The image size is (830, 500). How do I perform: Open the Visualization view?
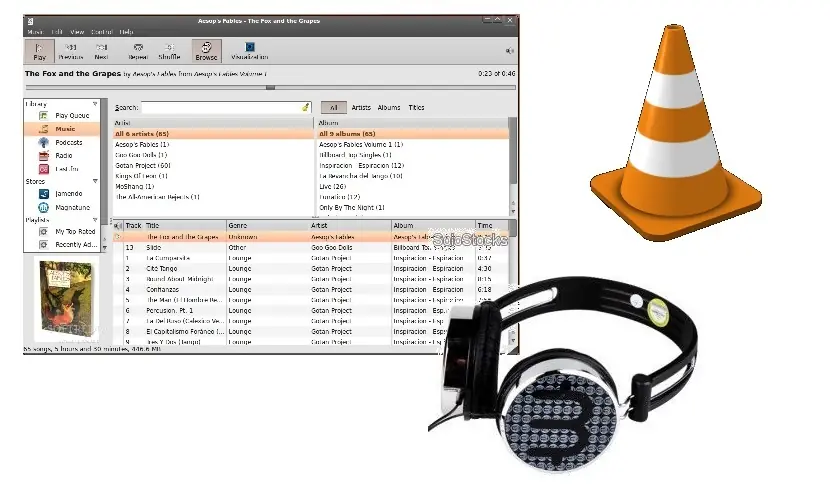[x=249, y=51]
